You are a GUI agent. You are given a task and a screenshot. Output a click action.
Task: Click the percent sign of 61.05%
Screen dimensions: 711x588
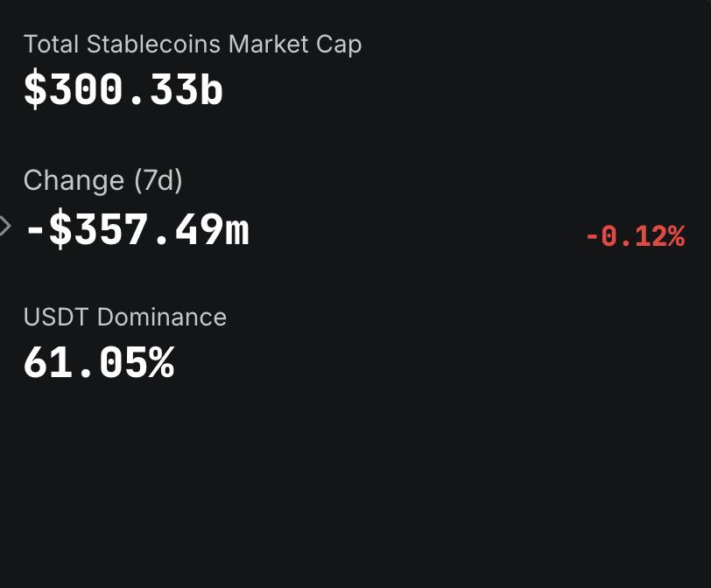pos(162,362)
